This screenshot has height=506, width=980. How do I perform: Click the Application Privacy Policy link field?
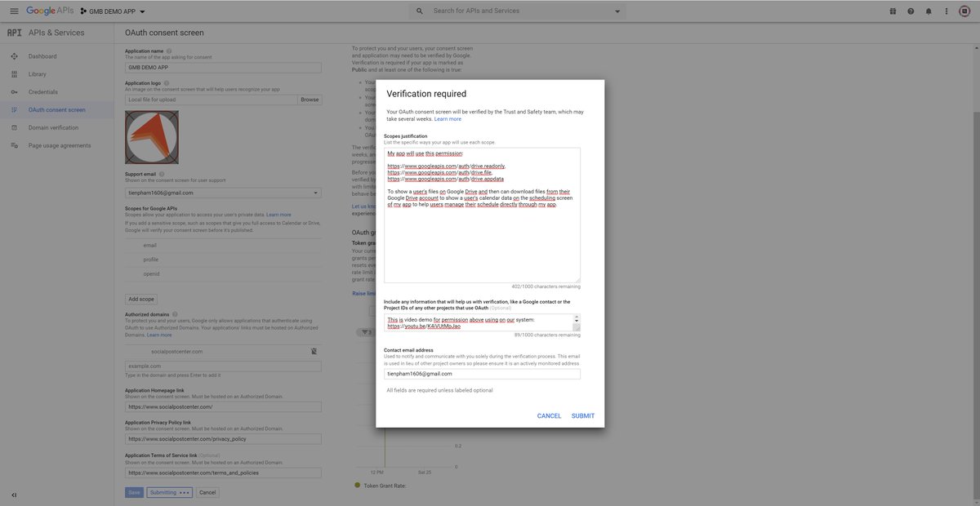223,438
